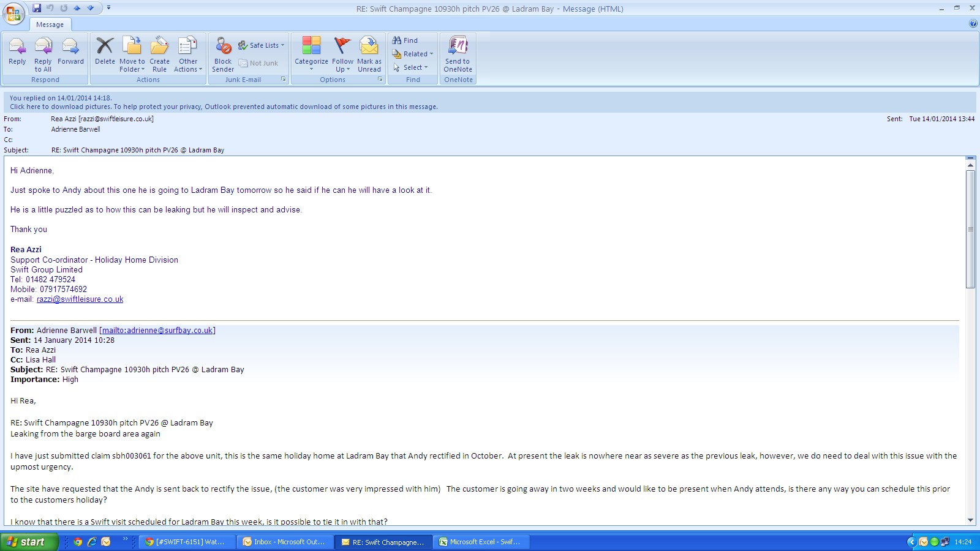Viewport: 980px width, 551px height.
Task: Forward this email message
Action: pyautogui.click(x=70, y=51)
